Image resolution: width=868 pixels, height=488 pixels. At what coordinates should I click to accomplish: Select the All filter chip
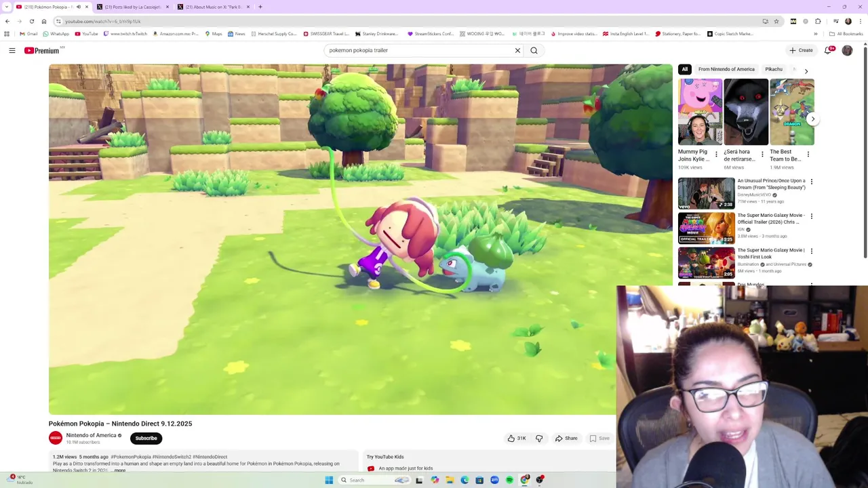point(685,69)
